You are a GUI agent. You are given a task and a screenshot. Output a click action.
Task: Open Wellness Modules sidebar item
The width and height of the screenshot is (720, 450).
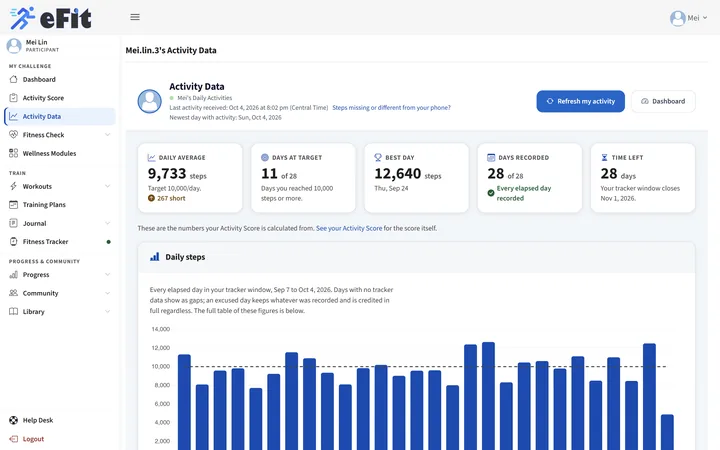click(x=60, y=153)
